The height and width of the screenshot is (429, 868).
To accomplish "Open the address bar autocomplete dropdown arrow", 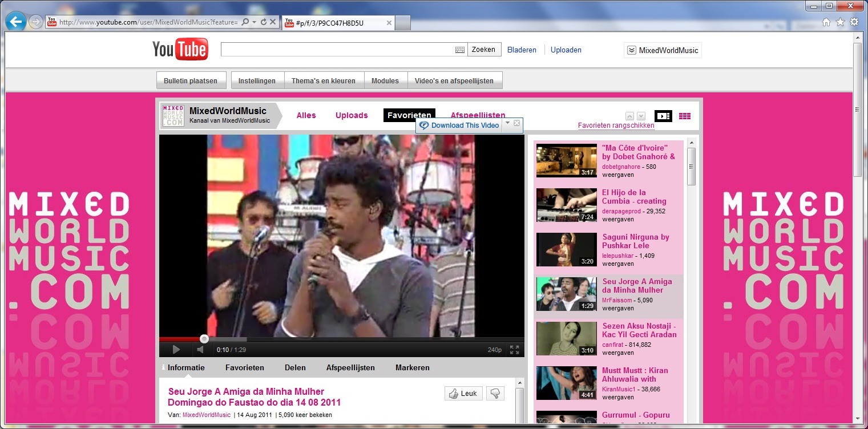I will 254,22.
